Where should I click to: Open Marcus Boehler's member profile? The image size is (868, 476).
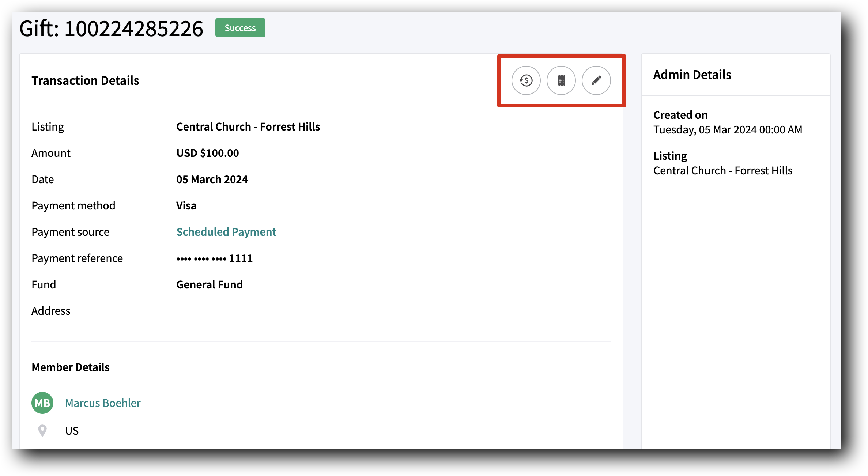click(x=103, y=403)
